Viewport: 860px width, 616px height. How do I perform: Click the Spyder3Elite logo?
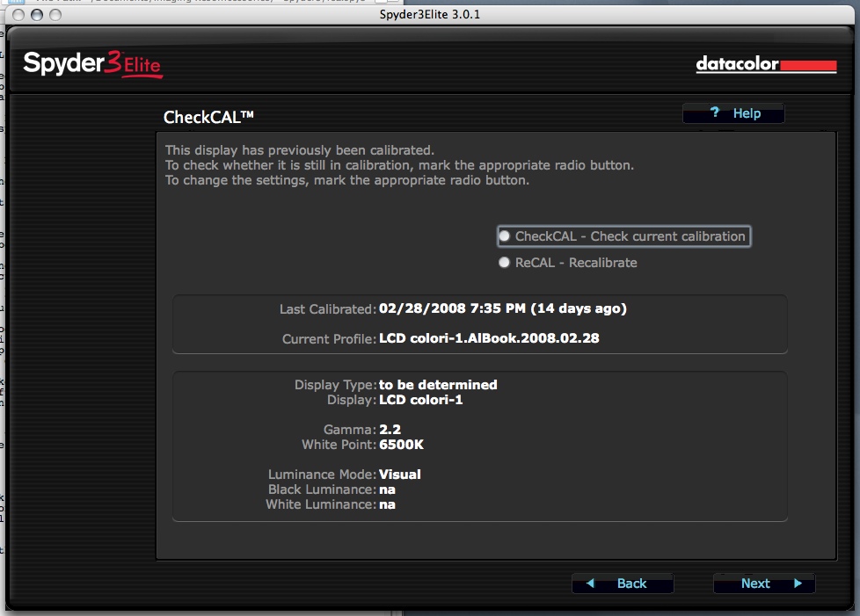coord(92,64)
